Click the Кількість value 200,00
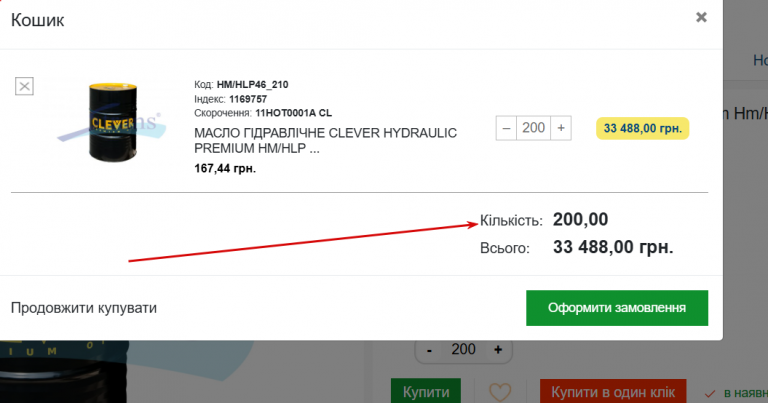 580,219
